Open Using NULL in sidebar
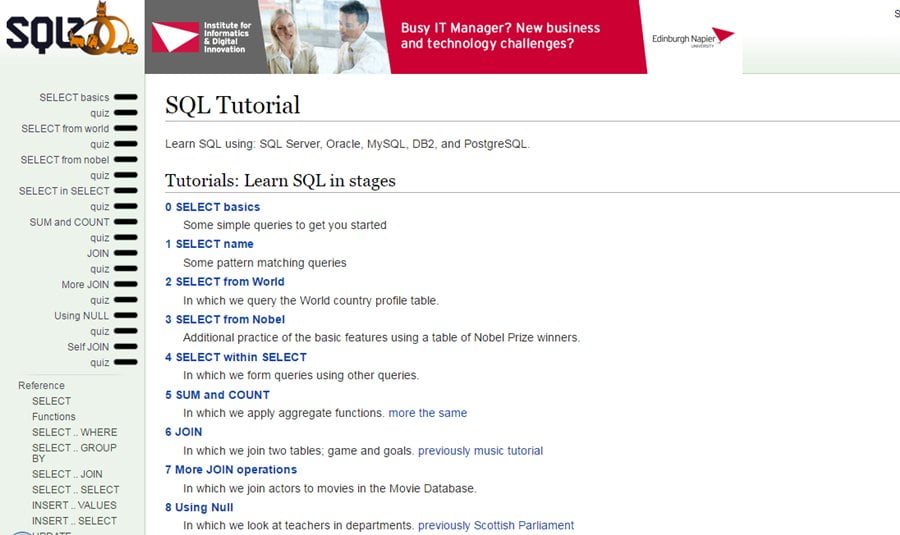Image resolution: width=900 pixels, height=535 pixels. (82, 316)
